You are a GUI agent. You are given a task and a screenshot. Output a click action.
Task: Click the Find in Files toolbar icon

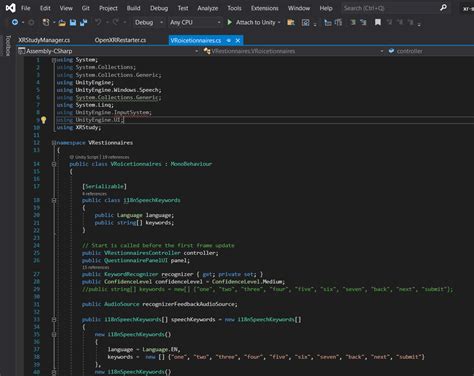[x=291, y=22]
